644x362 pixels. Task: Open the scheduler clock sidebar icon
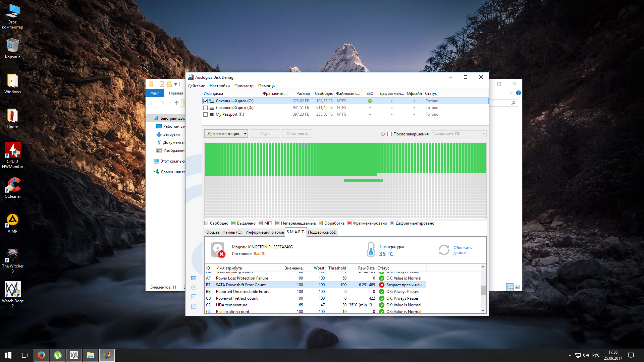pos(194,288)
